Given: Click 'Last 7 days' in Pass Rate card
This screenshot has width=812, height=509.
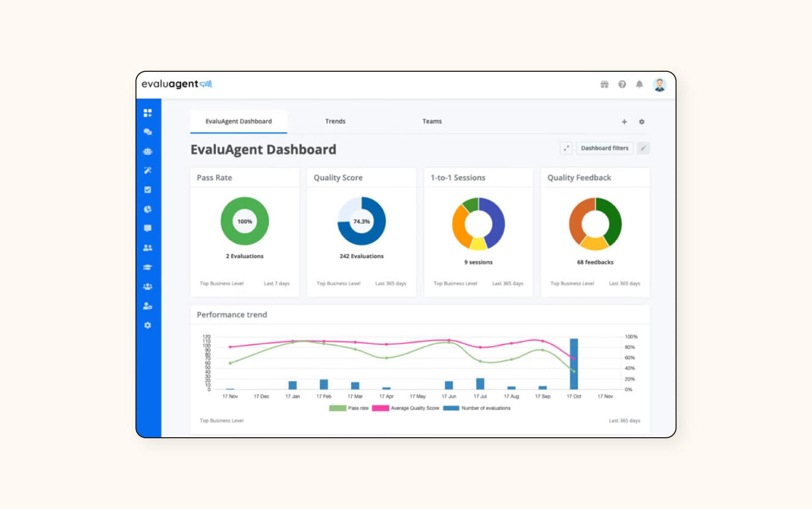Looking at the screenshot, I should (x=277, y=284).
